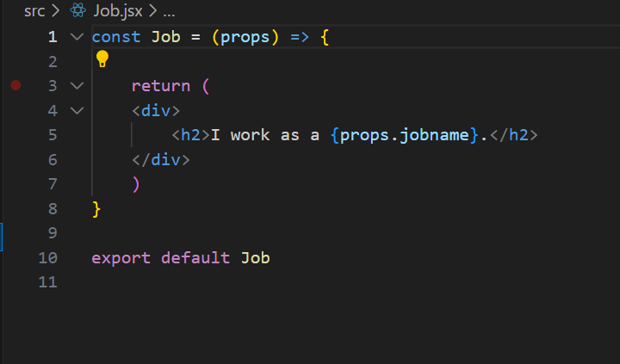Click line number 6 in gutter
The height and width of the screenshot is (364, 620).
point(53,160)
